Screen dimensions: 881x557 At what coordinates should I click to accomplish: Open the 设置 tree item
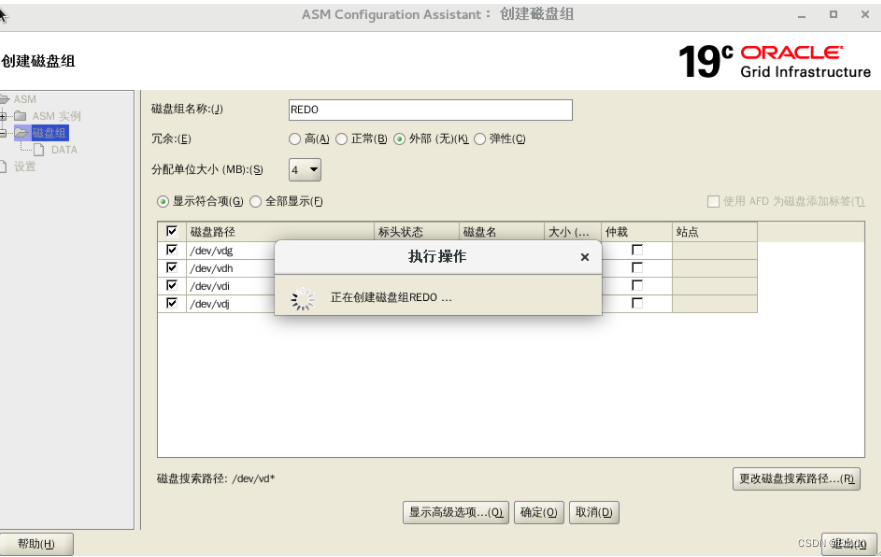tap(25, 166)
